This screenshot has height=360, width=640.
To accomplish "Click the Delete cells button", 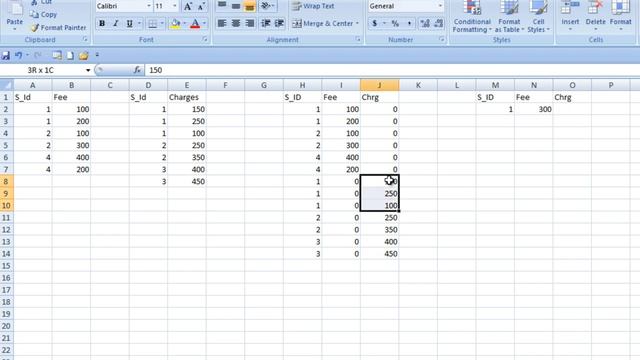I will [596, 17].
